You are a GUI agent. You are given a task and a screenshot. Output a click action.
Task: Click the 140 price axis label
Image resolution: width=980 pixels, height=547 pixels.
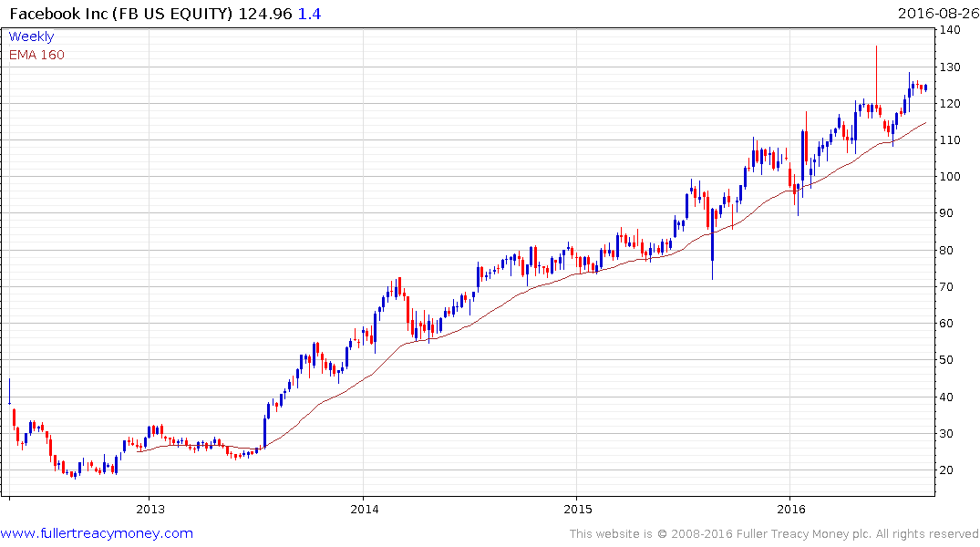[951, 29]
